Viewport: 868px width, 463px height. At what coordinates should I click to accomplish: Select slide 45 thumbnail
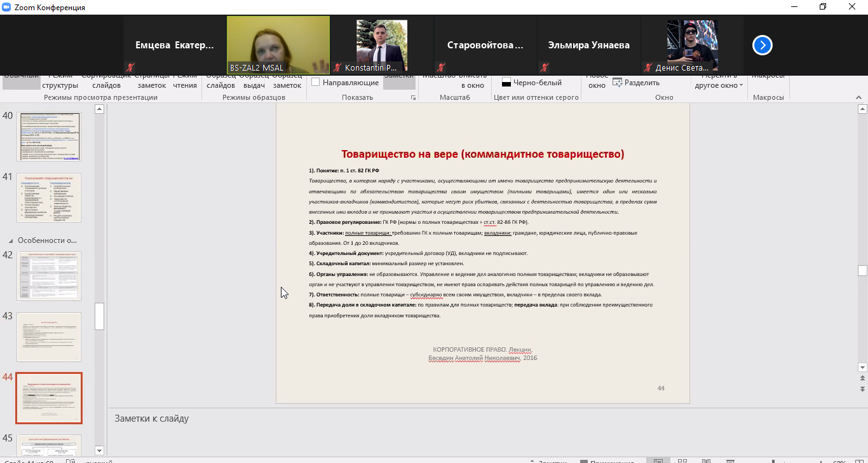(49, 445)
